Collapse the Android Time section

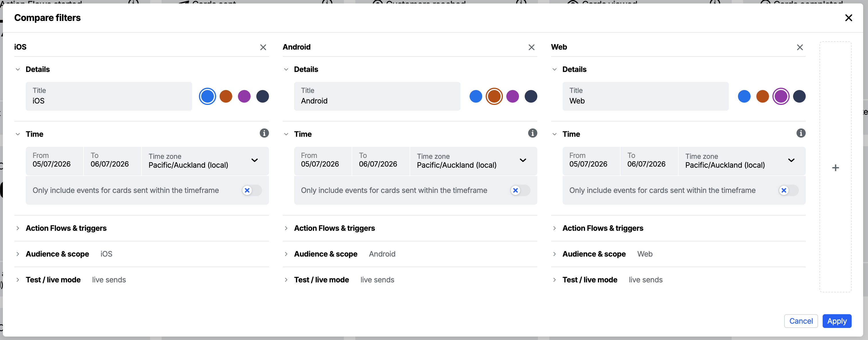click(x=286, y=134)
